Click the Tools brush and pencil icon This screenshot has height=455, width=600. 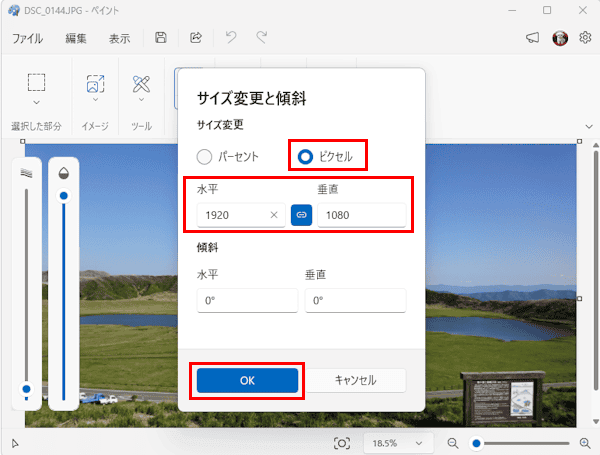(x=141, y=84)
